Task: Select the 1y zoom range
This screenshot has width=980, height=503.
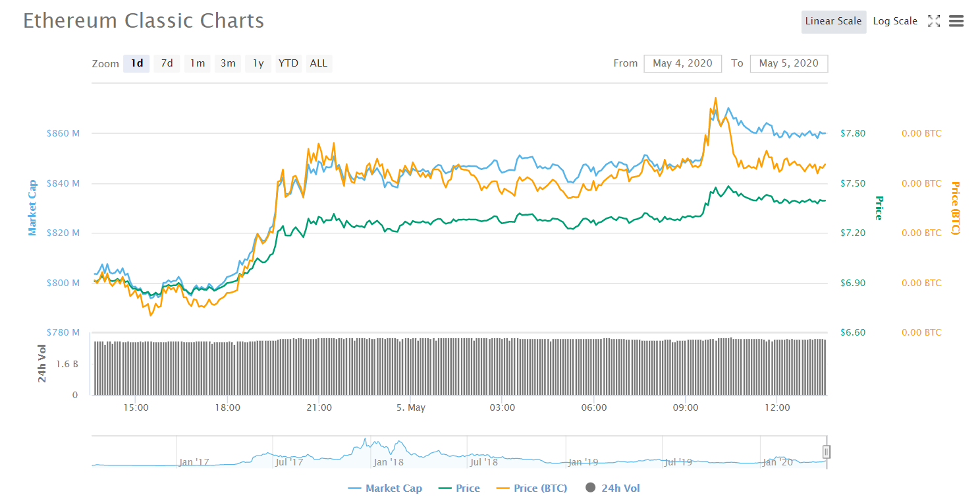Action: tap(258, 63)
